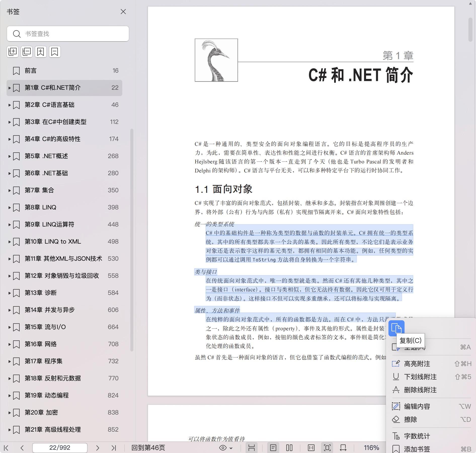Click the add bookmark icon in sidebar
476x453 pixels.
tap(41, 52)
